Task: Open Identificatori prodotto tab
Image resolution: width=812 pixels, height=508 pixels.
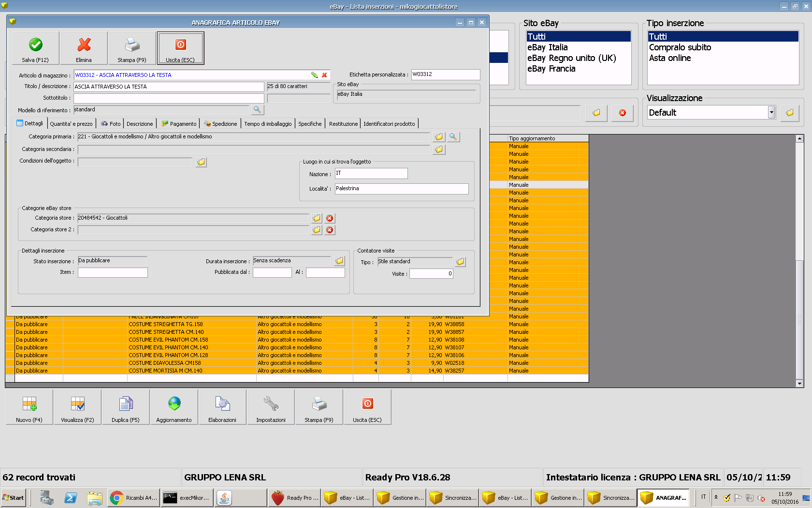Action: tap(389, 124)
